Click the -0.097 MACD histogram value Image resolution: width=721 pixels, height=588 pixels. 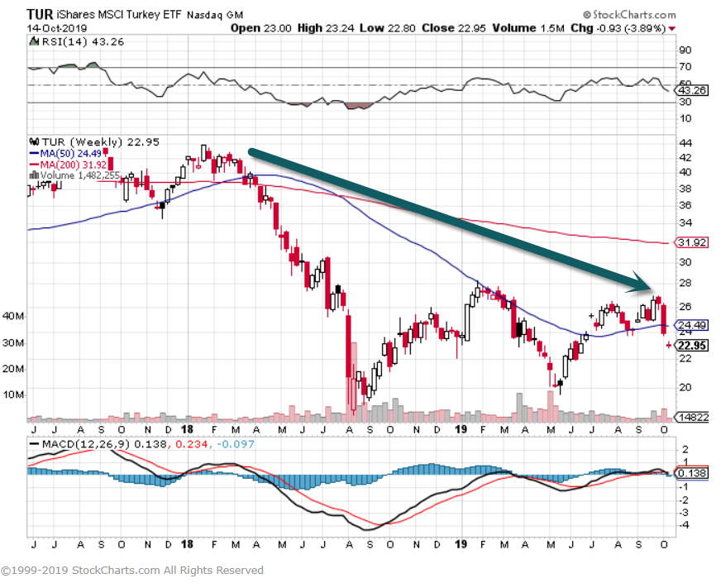[235, 444]
